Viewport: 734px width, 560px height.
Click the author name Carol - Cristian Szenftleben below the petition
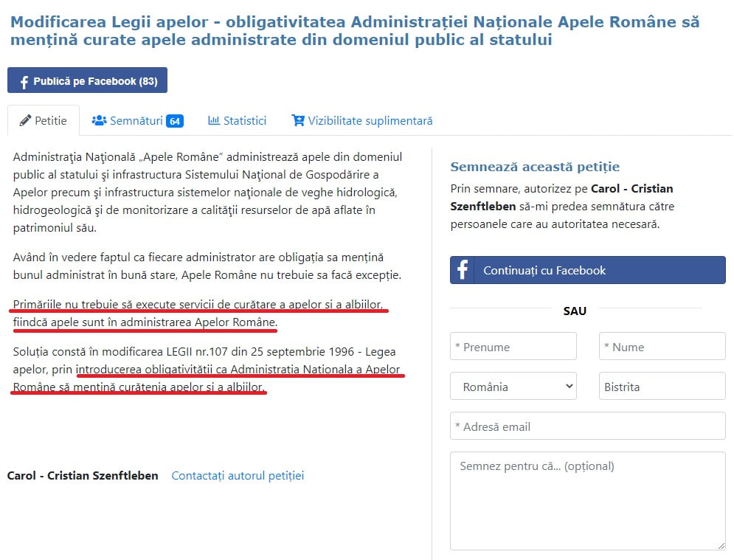pos(83,476)
